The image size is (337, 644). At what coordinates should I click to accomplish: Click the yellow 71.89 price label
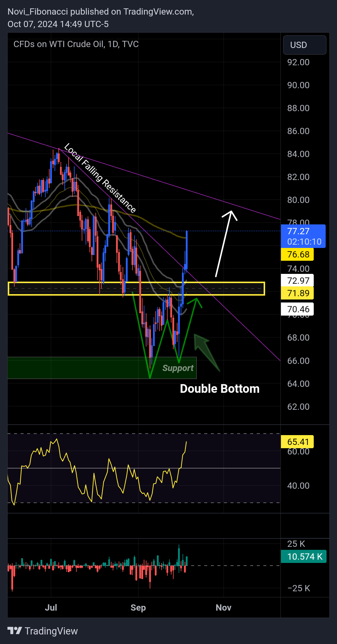tap(297, 293)
